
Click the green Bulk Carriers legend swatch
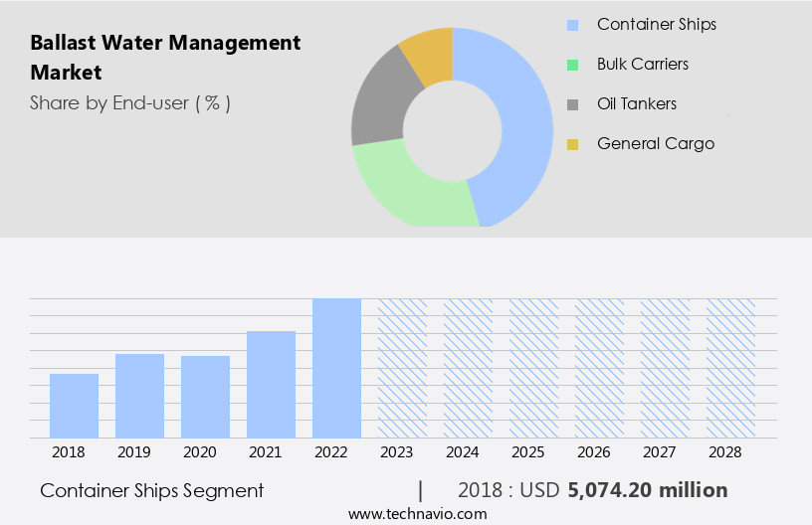pos(572,65)
